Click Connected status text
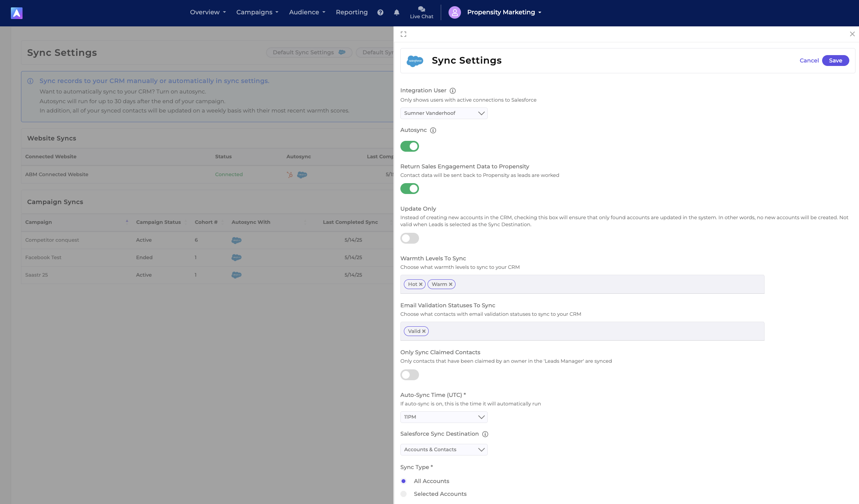The width and height of the screenshot is (859, 504). (x=229, y=175)
